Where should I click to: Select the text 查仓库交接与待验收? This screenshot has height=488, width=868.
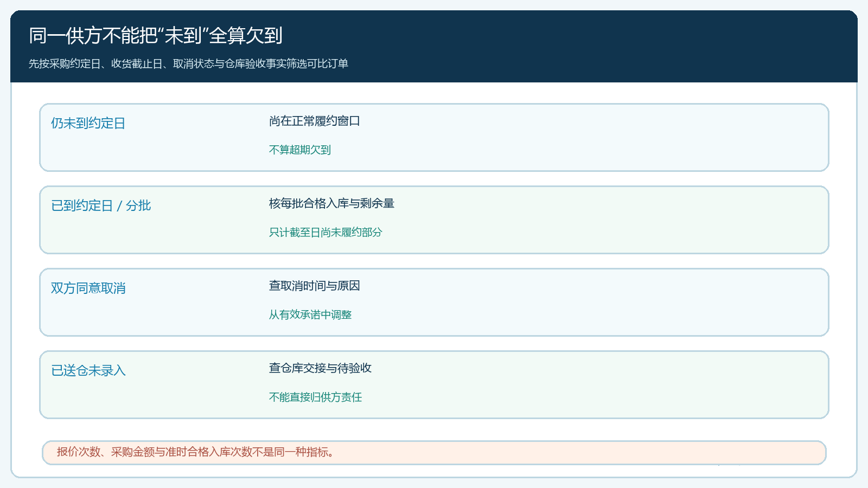[x=320, y=368]
